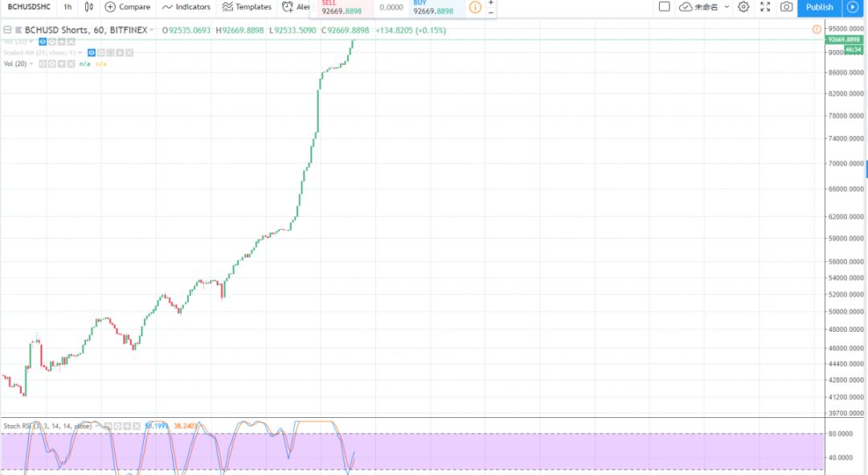The width and height of the screenshot is (868, 475).
Task: Click the SELL price button
Action: pyautogui.click(x=346, y=8)
